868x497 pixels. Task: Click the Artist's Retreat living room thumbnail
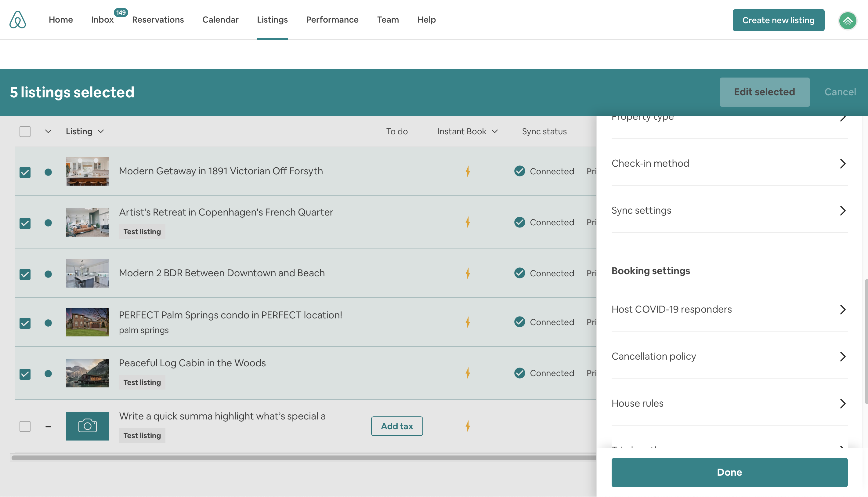[87, 222]
